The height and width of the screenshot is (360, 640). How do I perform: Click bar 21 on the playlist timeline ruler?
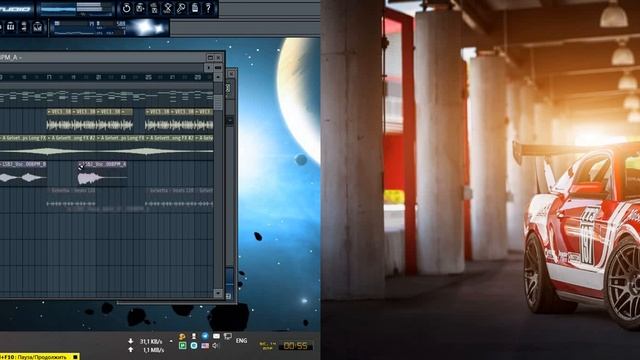point(98,77)
